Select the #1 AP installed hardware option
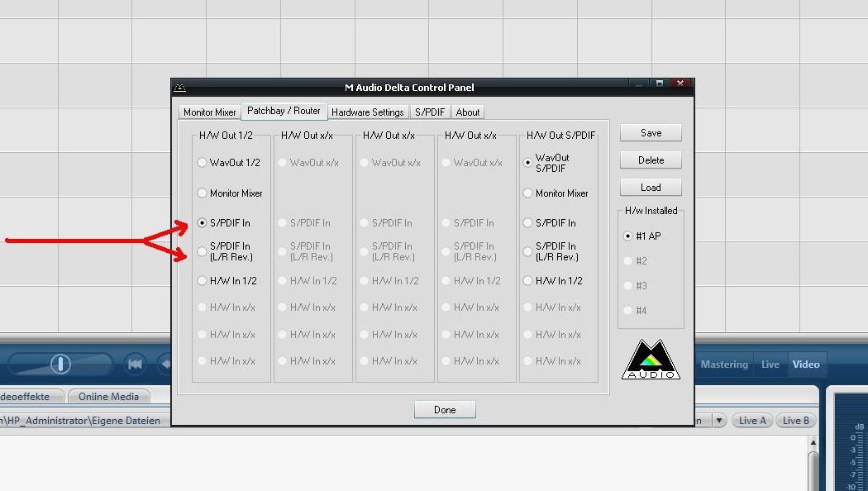Screen dimensions: 868x491 pyautogui.click(x=627, y=236)
